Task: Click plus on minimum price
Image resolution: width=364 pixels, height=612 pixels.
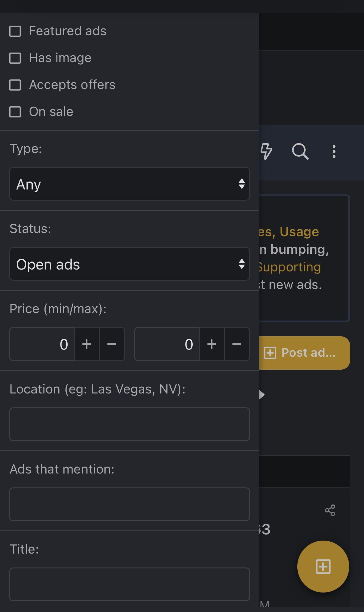Action: click(87, 344)
